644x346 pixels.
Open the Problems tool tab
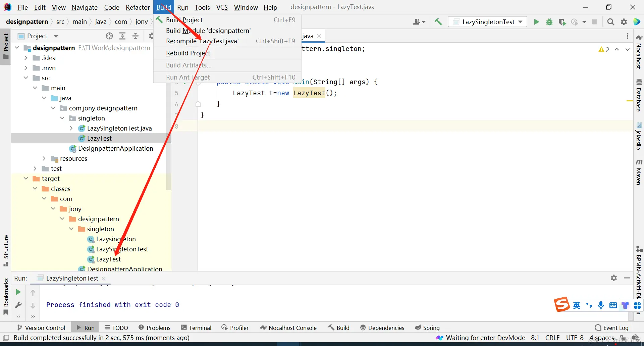click(x=154, y=328)
